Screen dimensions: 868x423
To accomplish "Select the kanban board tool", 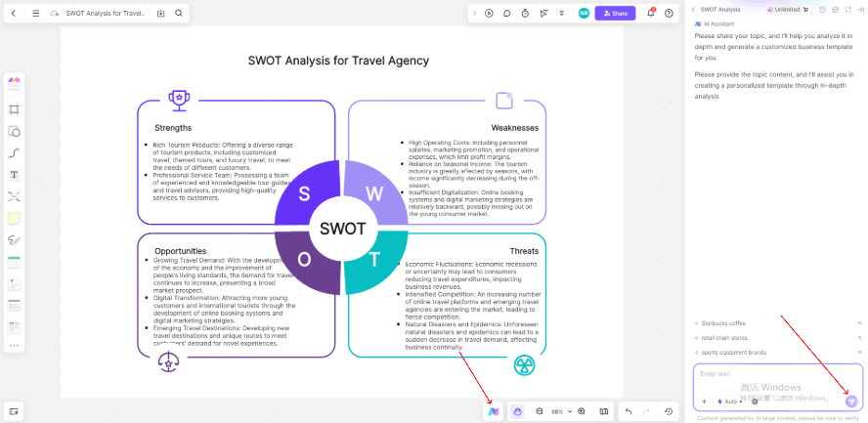I will click(x=14, y=327).
